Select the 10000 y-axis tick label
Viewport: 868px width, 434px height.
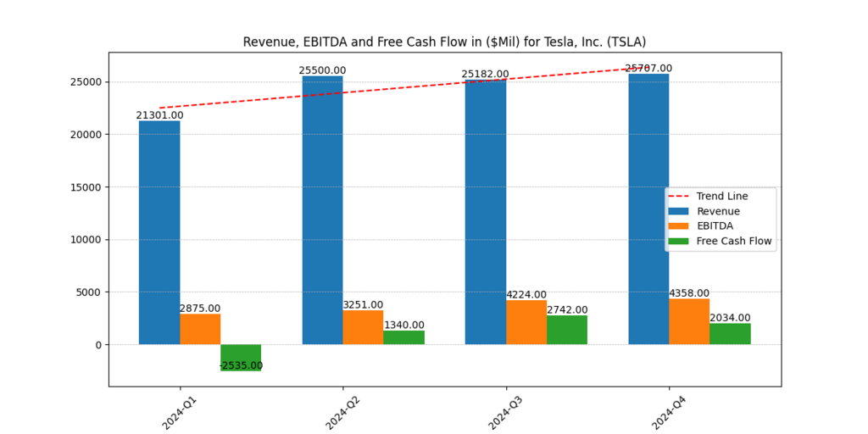click(85, 240)
